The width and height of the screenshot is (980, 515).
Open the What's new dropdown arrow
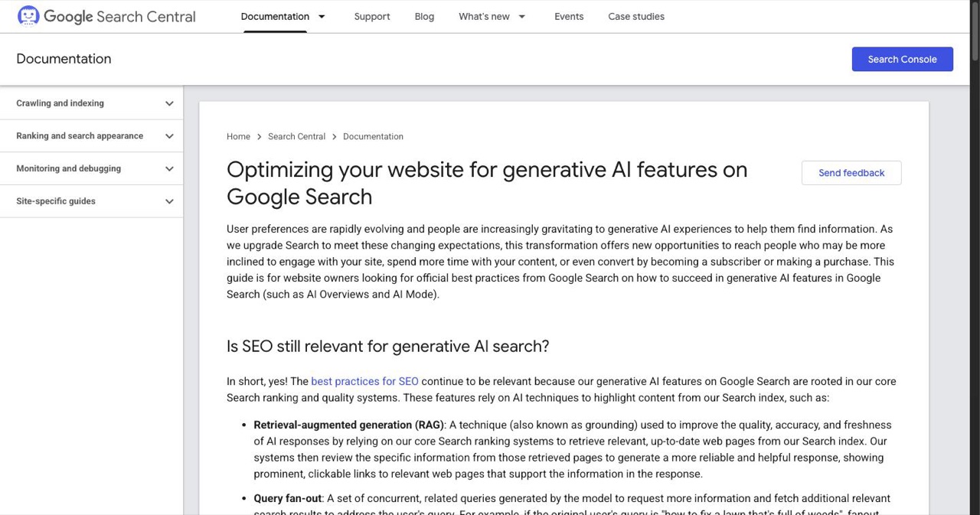521,16
